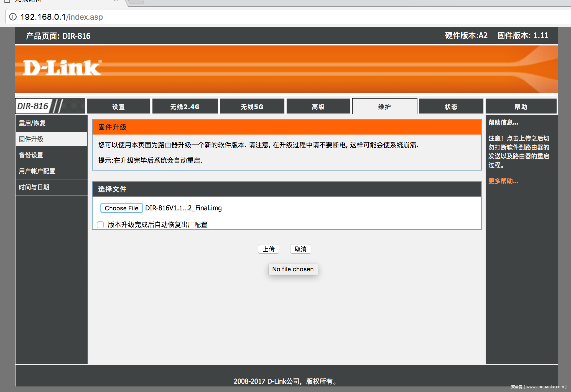571x392 pixels.
Task: Click the DIR-816 model badge
Action: [x=50, y=106]
